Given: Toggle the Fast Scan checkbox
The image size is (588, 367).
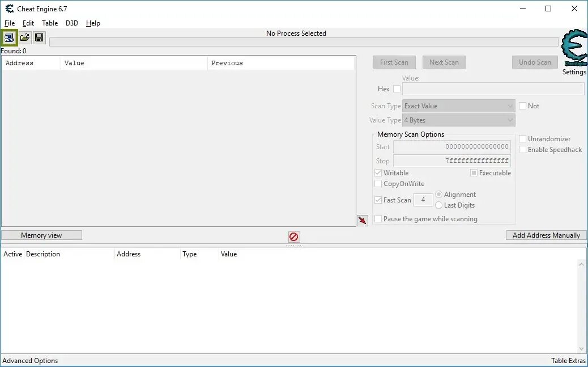Looking at the screenshot, I should pyautogui.click(x=378, y=200).
